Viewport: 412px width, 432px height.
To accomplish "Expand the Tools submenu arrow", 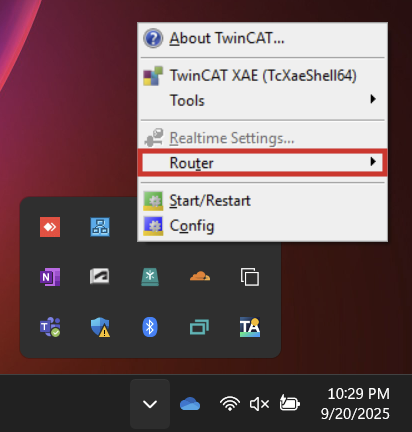I will click(373, 99).
